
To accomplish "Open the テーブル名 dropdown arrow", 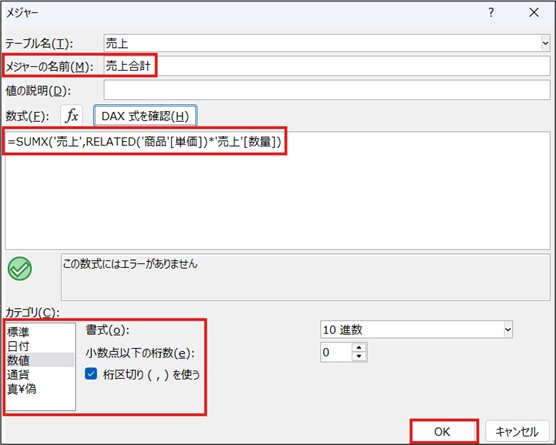I will [x=545, y=43].
